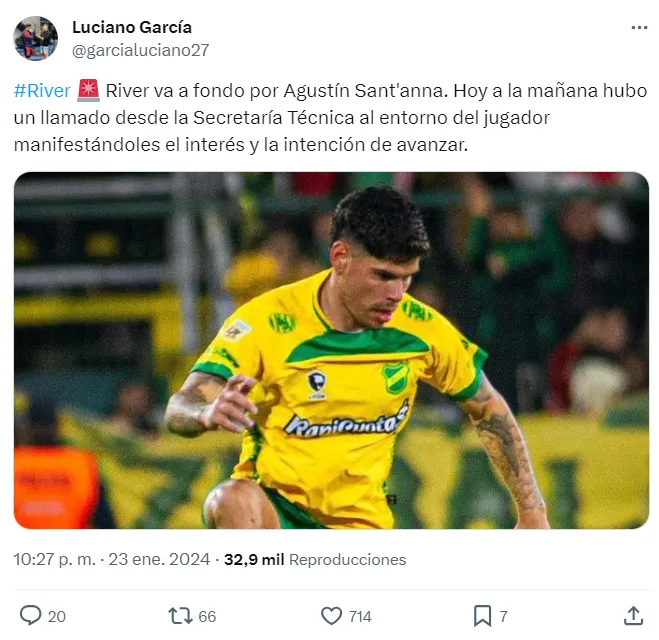Image resolution: width=659 pixels, height=640 pixels.
Task: Click the likes count number 714
Action: click(360, 616)
